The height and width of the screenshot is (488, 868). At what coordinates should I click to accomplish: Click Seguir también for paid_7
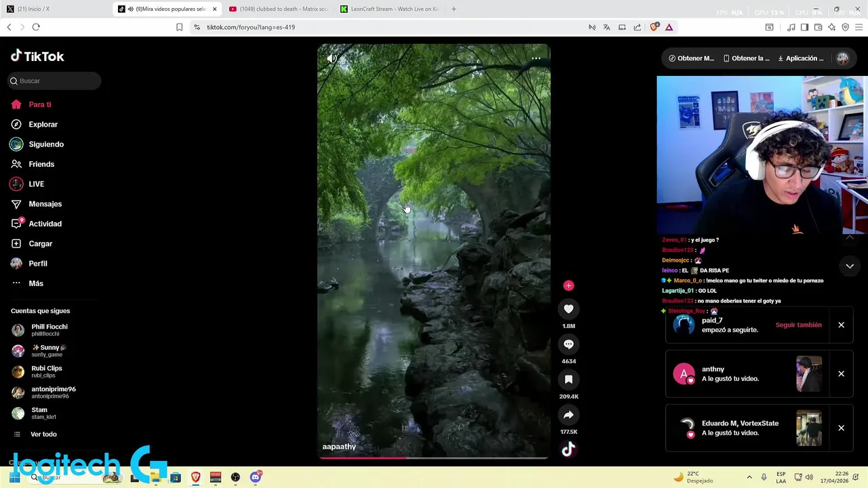coord(798,325)
